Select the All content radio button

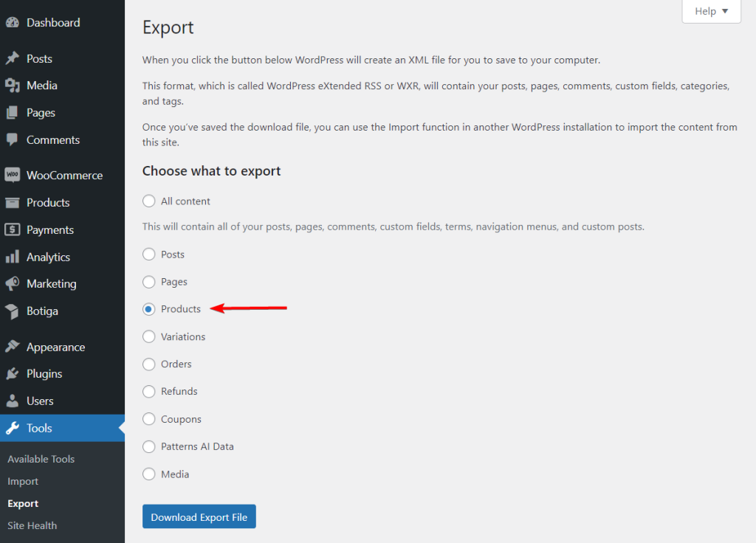click(x=149, y=201)
